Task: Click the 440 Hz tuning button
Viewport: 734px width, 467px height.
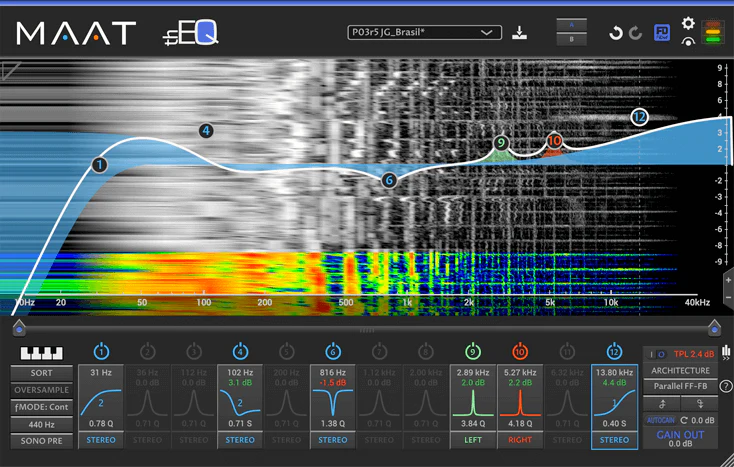Action: [x=42, y=424]
